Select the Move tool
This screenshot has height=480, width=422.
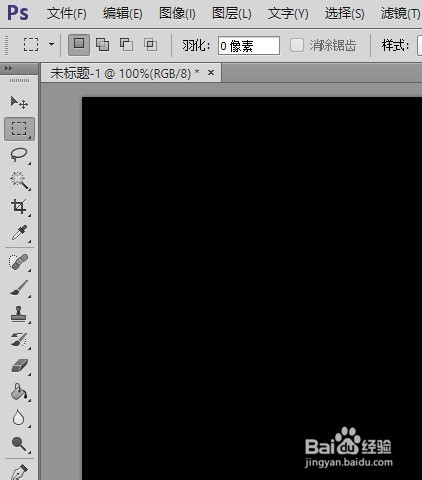click(x=19, y=102)
